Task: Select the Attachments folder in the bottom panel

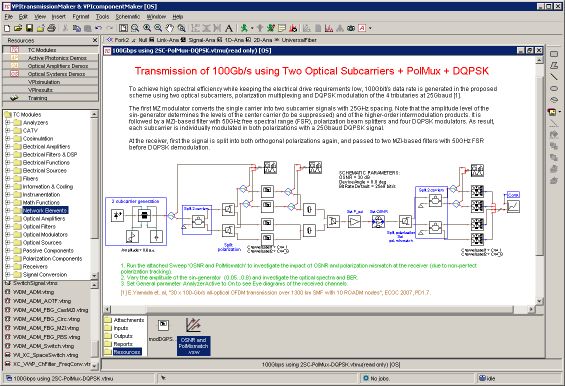Action: [x=125, y=320]
